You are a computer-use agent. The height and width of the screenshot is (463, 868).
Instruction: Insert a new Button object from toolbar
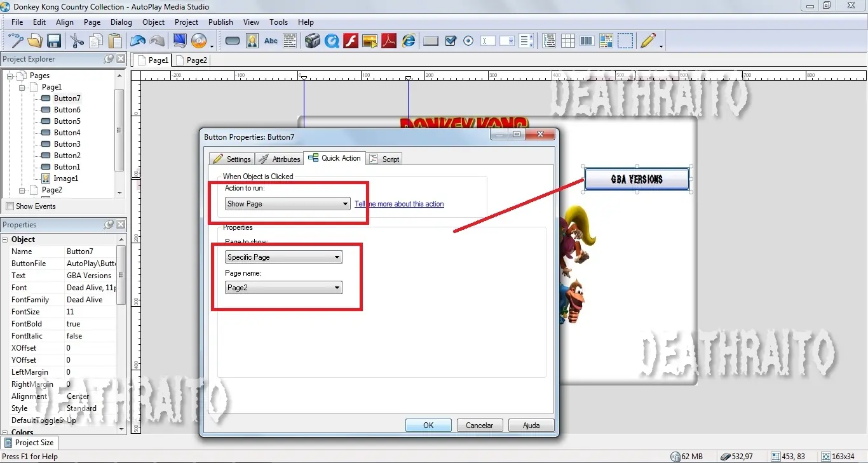coord(233,41)
